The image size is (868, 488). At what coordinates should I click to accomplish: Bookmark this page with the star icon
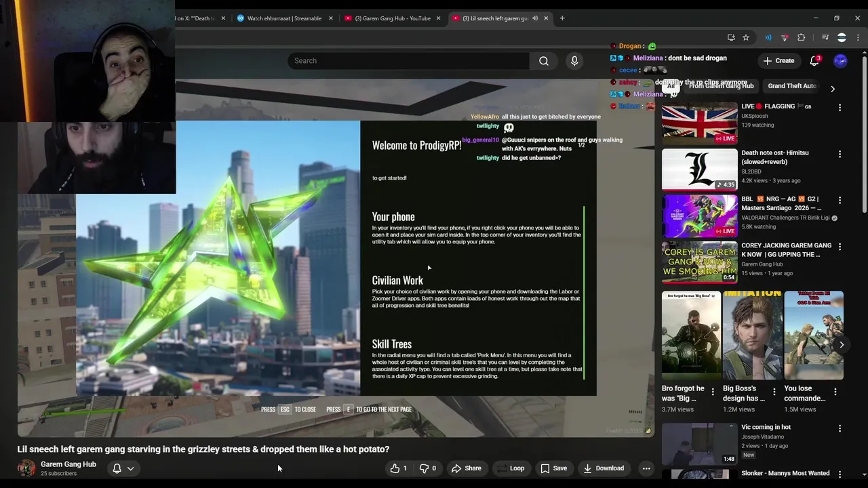coord(746,37)
